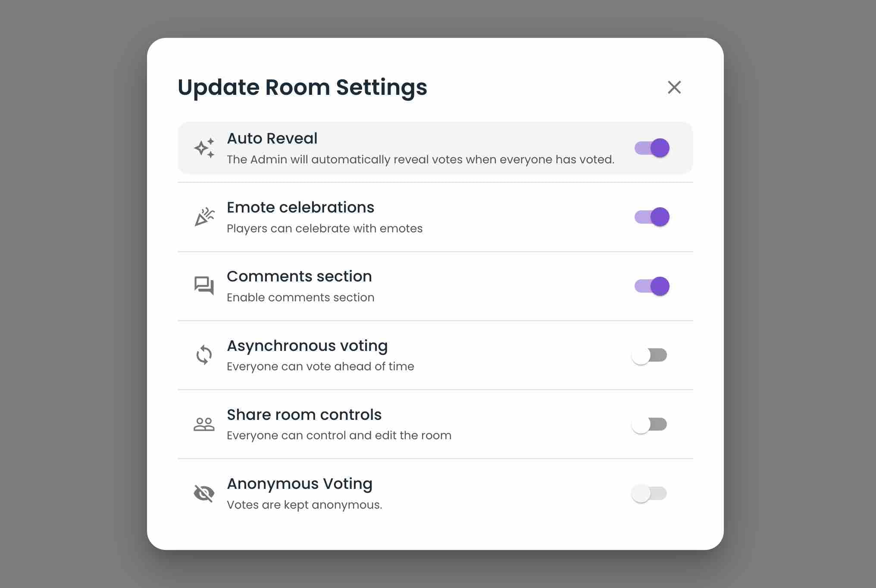This screenshot has width=876, height=588.
Task: Click the Comments section heading text
Action: click(x=299, y=276)
